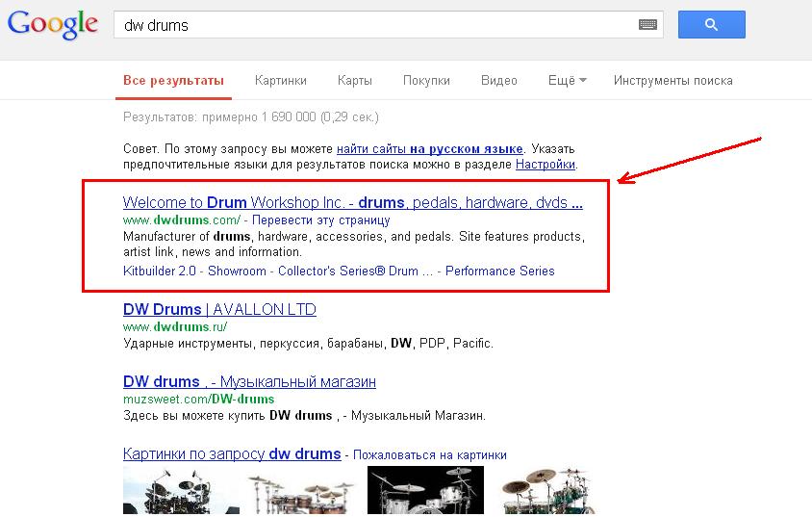Image resolution: width=812 pixels, height=517 pixels.
Task: Click the 'www.dwdrums.ru/' URL text
Action: (x=175, y=327)
